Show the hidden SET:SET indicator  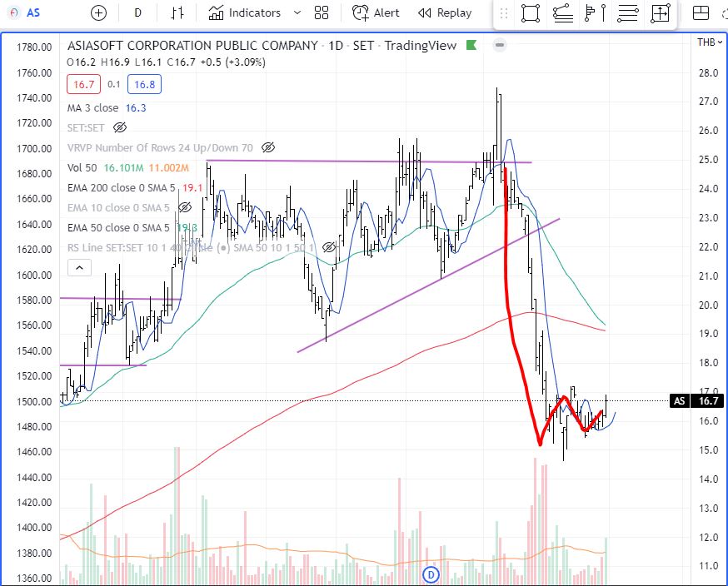click(120, 127)
